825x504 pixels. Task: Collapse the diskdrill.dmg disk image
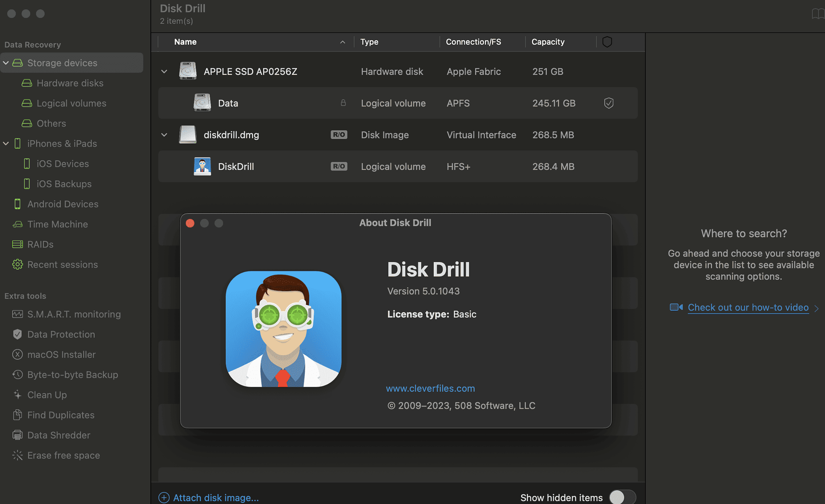(x=164, y=135)
